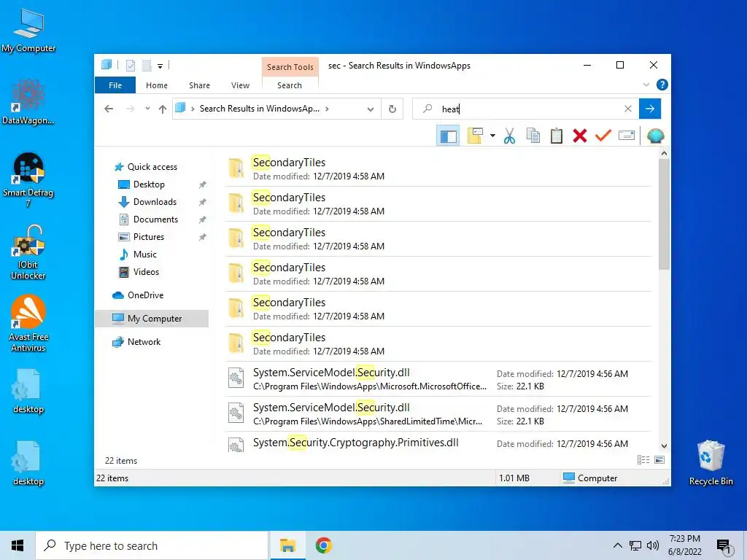747x560 pixels.
Task: Select Network in navigation pane
Action: [144, 342]
